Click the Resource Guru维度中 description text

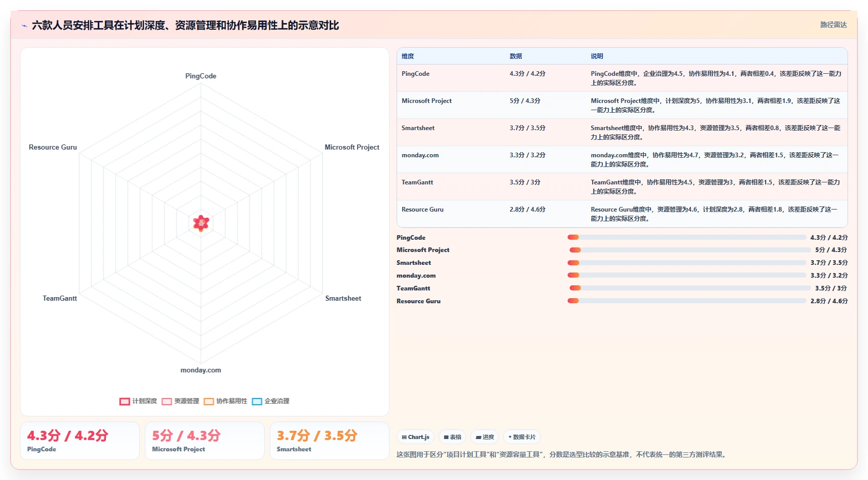coord(714,214)
